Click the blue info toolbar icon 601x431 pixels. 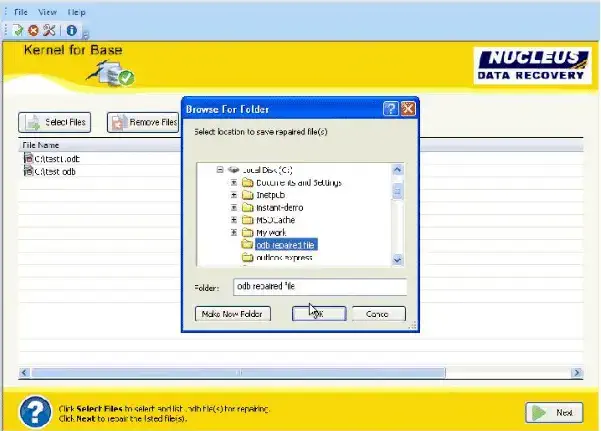point(72,30)
